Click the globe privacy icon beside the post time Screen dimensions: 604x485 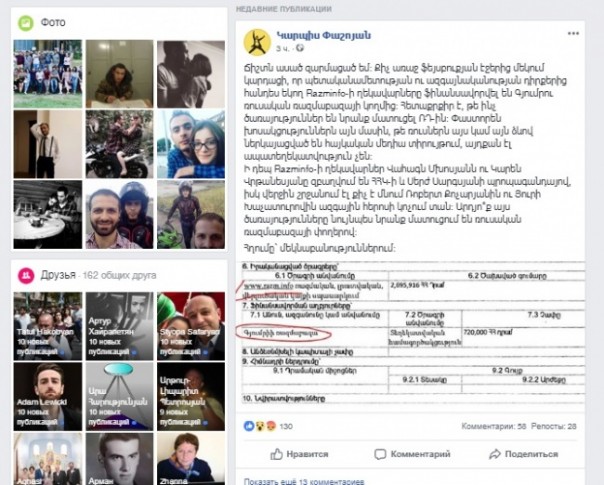300,48
